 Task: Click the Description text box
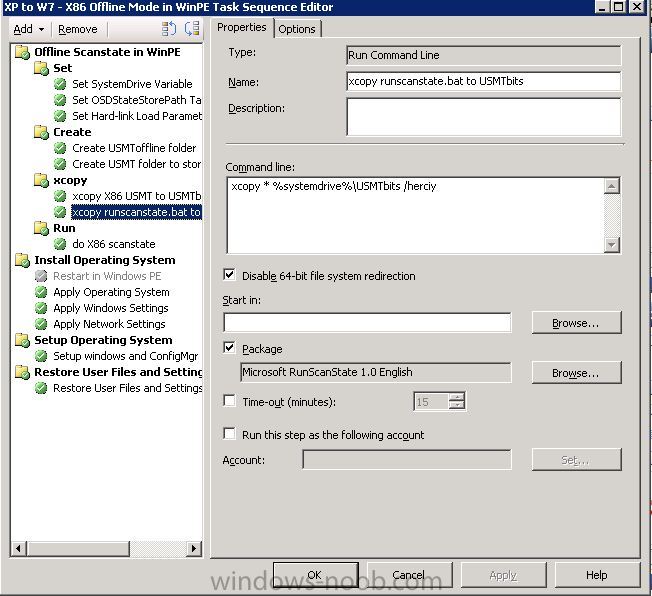click(484, 116)
